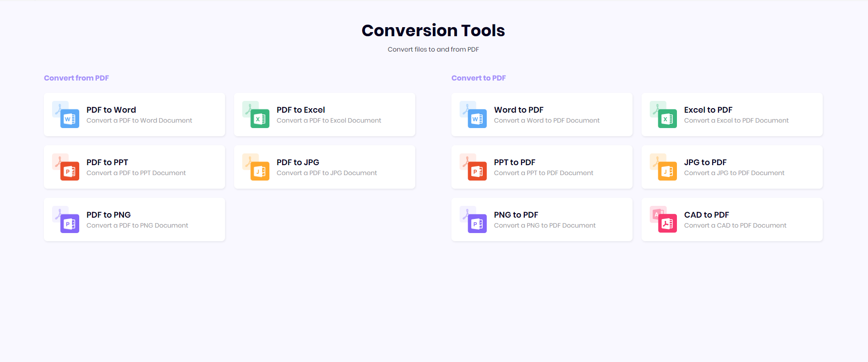Click the Word to PDF icon
The height and width of the screenshot is (362, 868).
(473, 114)
